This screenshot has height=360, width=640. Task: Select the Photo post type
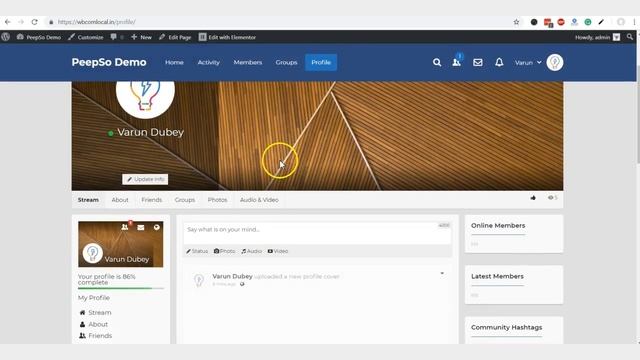224,251
